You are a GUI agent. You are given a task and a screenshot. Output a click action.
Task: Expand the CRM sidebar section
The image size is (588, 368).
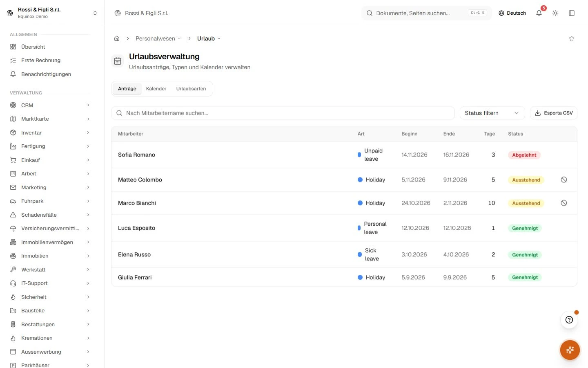pyautogui.click(x=49, y=105)
